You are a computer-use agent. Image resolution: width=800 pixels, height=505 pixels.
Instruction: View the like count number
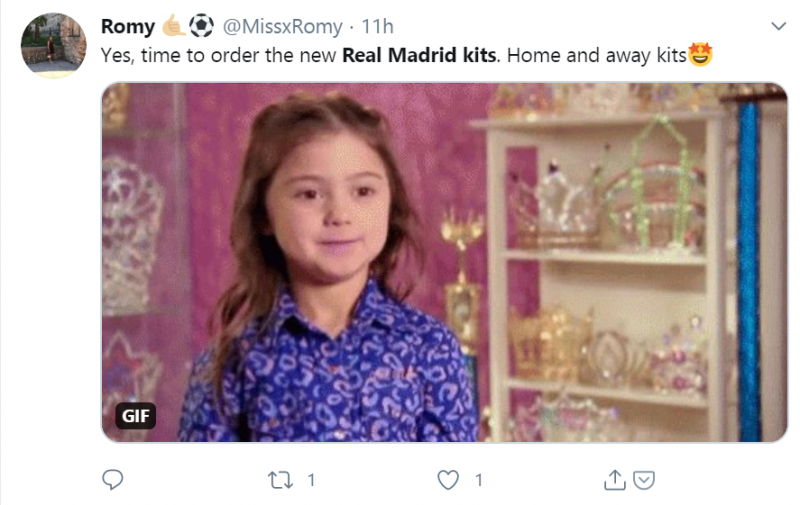pos(478,480)
